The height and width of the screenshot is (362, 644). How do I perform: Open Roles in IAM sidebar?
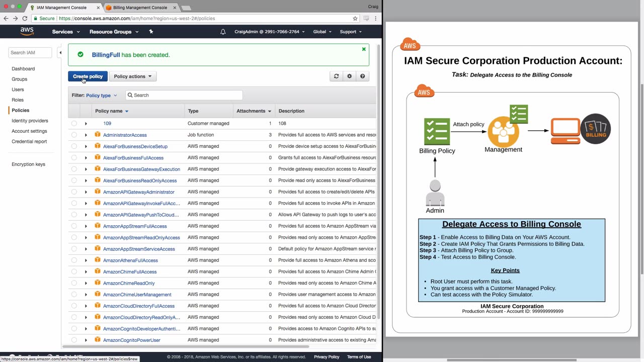tap(18, 100)
